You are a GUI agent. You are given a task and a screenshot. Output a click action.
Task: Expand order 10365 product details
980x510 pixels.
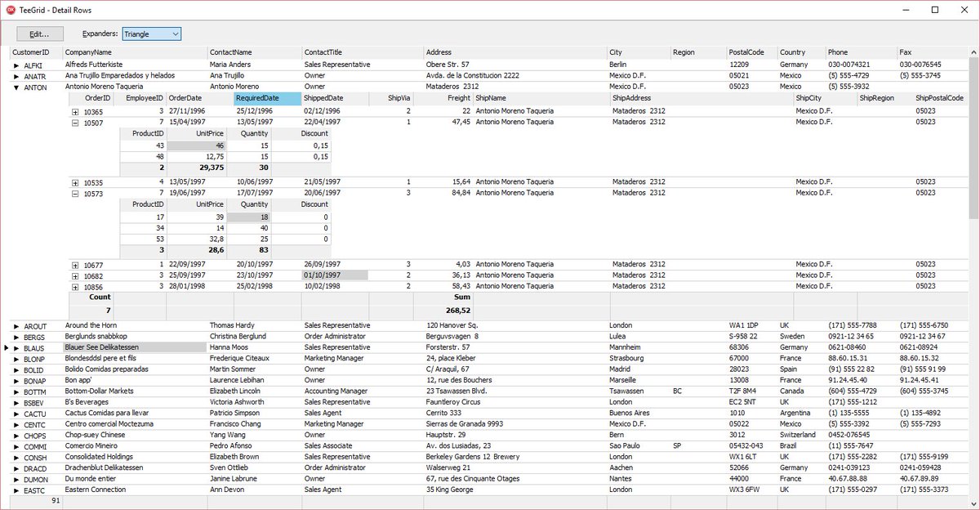click(x=76, y=110)
